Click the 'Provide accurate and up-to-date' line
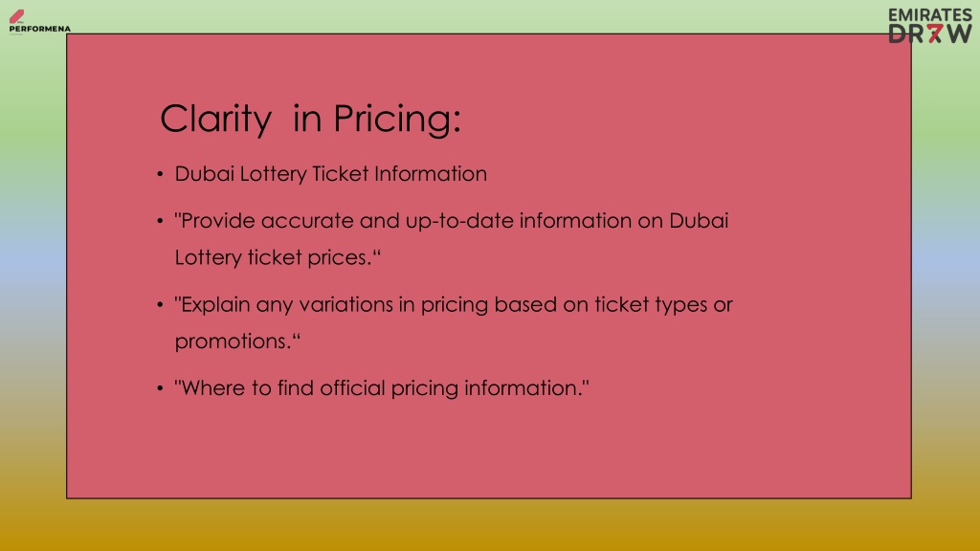 (x=452, y=221)
